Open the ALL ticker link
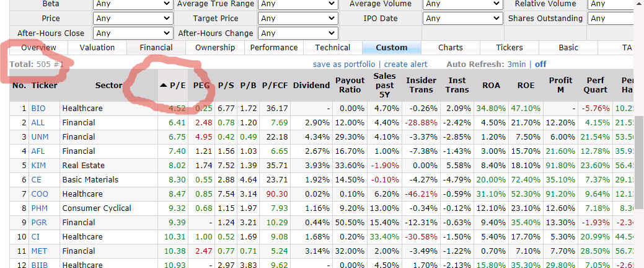644x268 pixels. point(38,122)
